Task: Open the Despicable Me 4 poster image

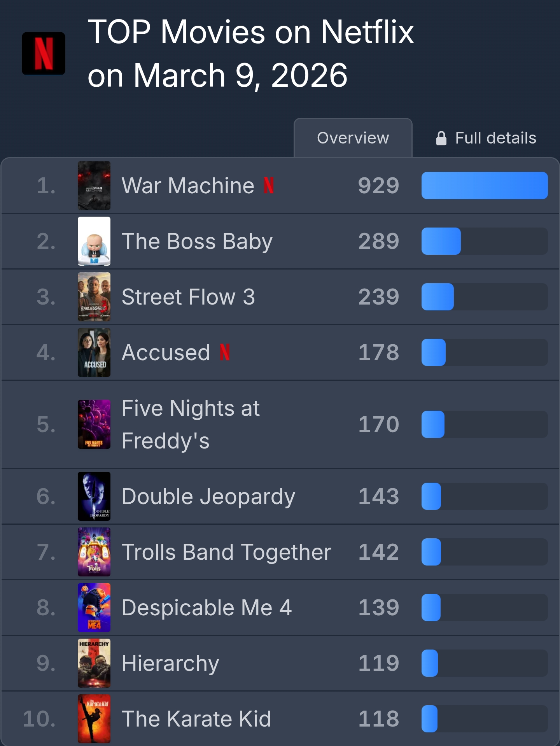Action: (x=94, y=608)
